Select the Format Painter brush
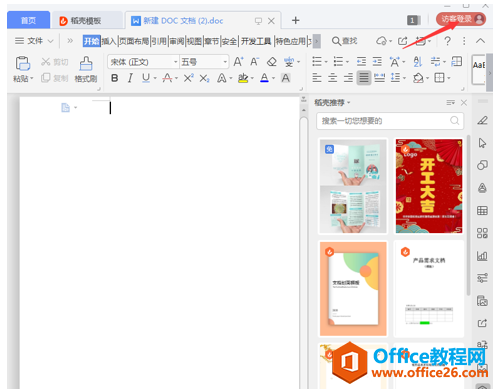Image resolution: width=495 pixels, height=390 pixels. tap(86, 63)
